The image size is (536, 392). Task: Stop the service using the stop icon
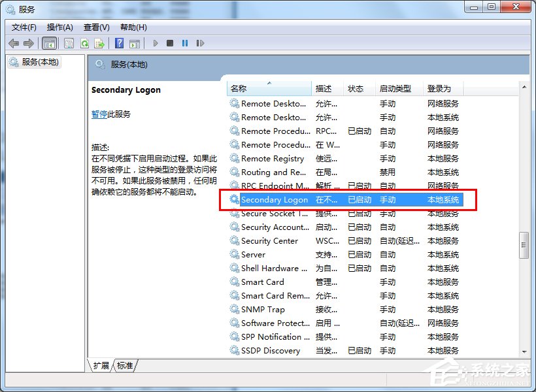170,43
